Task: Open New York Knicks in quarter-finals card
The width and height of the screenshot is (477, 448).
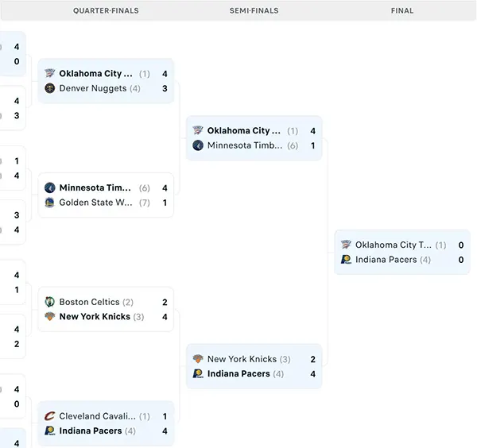Action: click(95, 316)
